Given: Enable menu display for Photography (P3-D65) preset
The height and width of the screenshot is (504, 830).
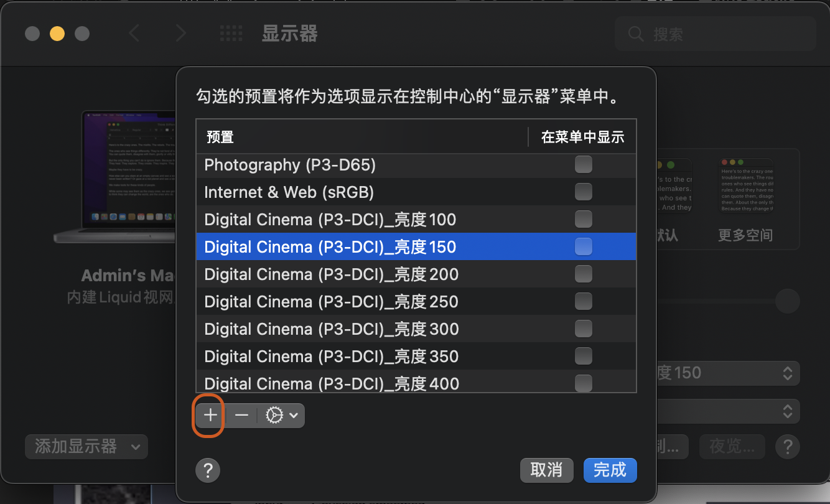Looking at the screenshot, I should tap(583, 164).
